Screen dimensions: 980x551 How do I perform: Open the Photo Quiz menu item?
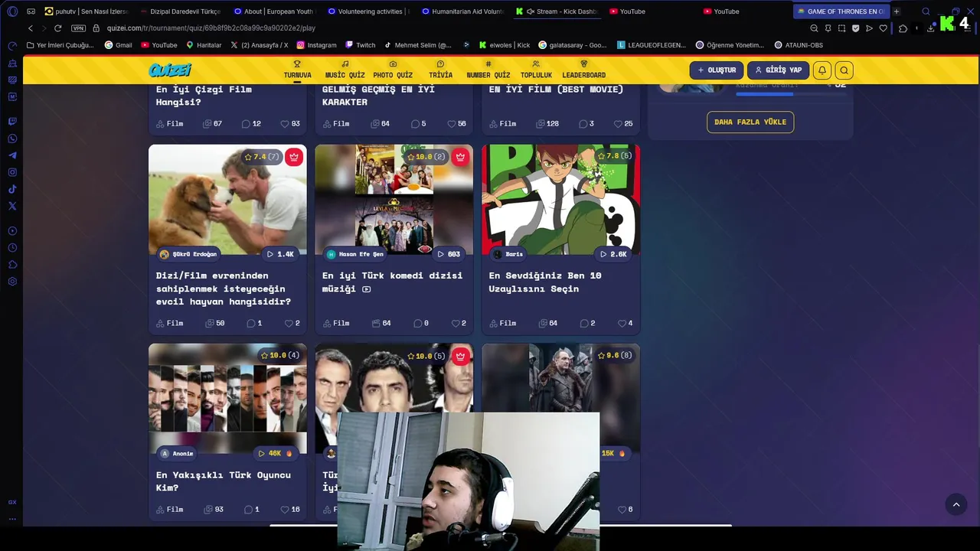pyautogui.click(x=393, y=70)
